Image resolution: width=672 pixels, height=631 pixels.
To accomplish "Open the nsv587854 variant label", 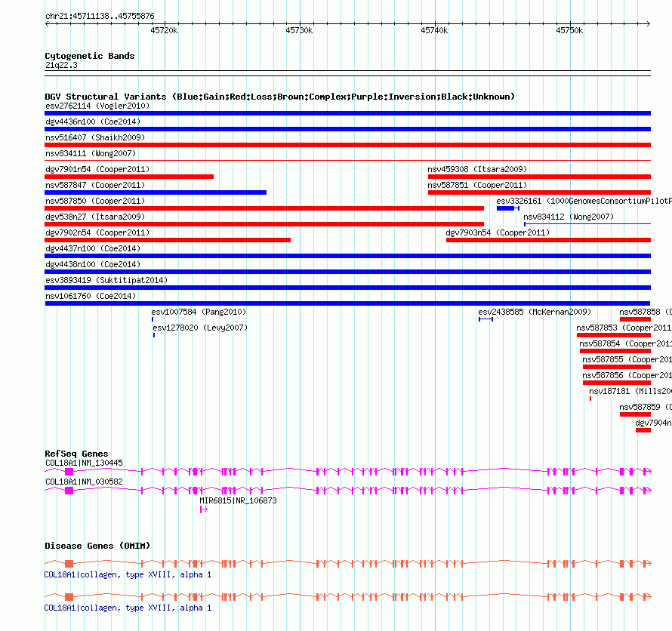I will pyautogui.click(x=626, y=343).
